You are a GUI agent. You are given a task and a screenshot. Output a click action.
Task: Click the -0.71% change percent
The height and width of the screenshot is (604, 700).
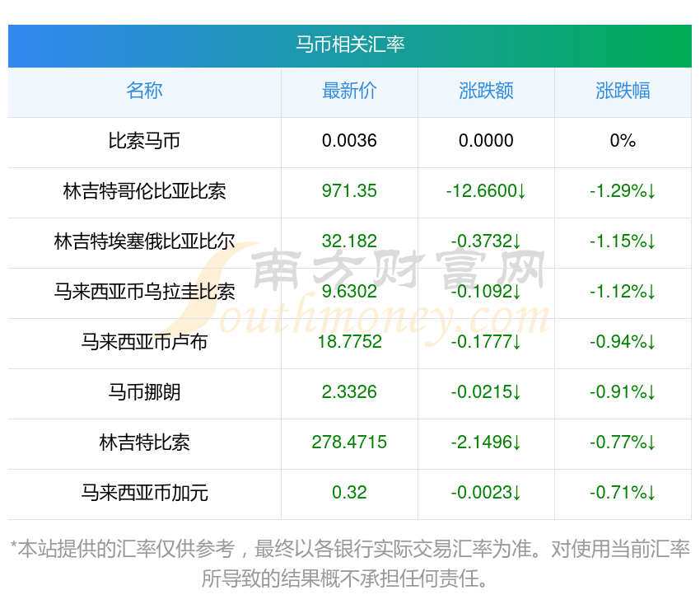coord(623,493)
